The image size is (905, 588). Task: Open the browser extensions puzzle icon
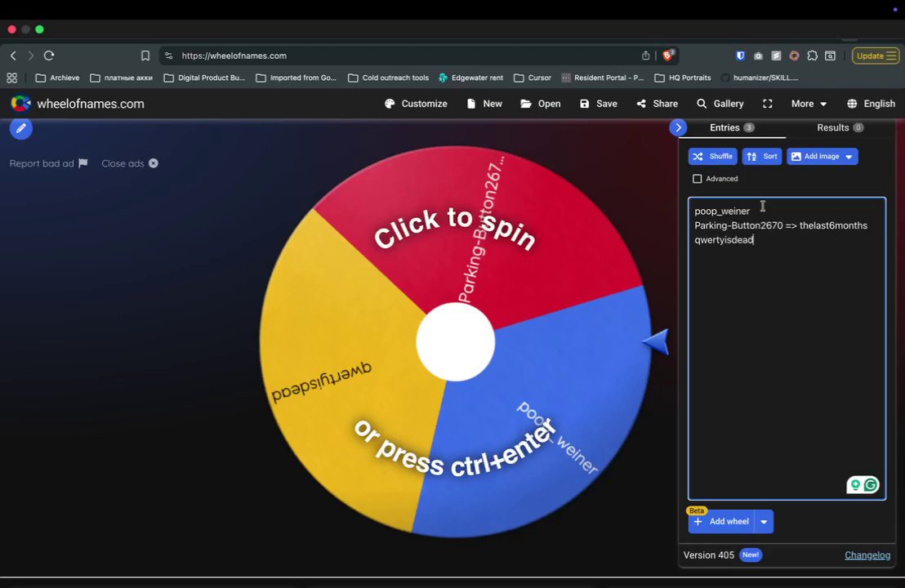point(812,56)
